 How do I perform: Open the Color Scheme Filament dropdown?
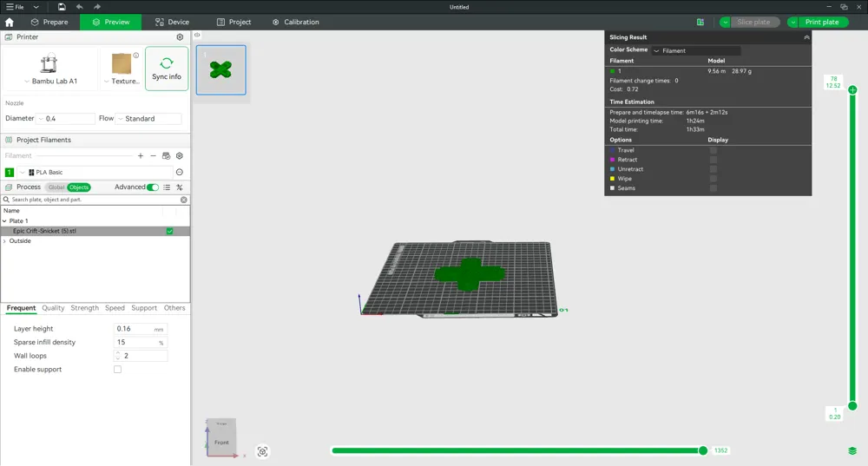(x=696, y=50)
